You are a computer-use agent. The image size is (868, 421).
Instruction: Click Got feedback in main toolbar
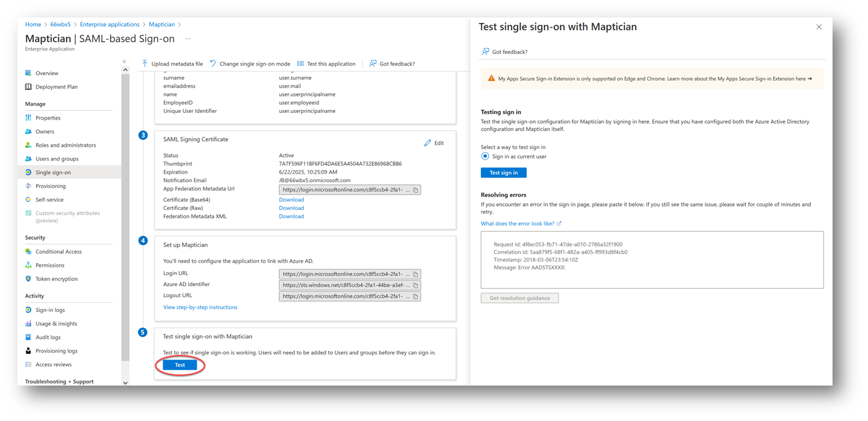click(392, 64)
